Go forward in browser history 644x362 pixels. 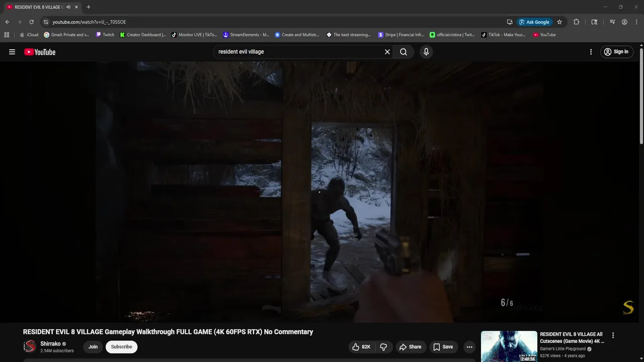tap(19, 22)
